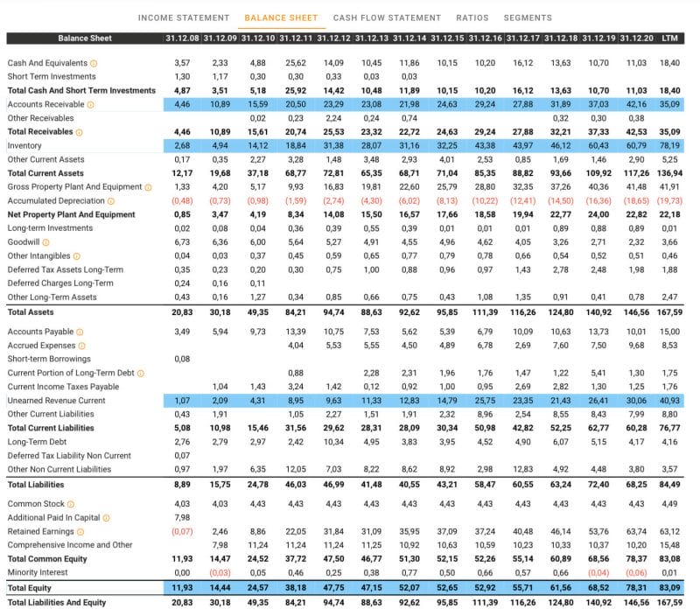700x616 pixels.
Task: Click the Long-Term Debt row label
Action: (37, 442)
